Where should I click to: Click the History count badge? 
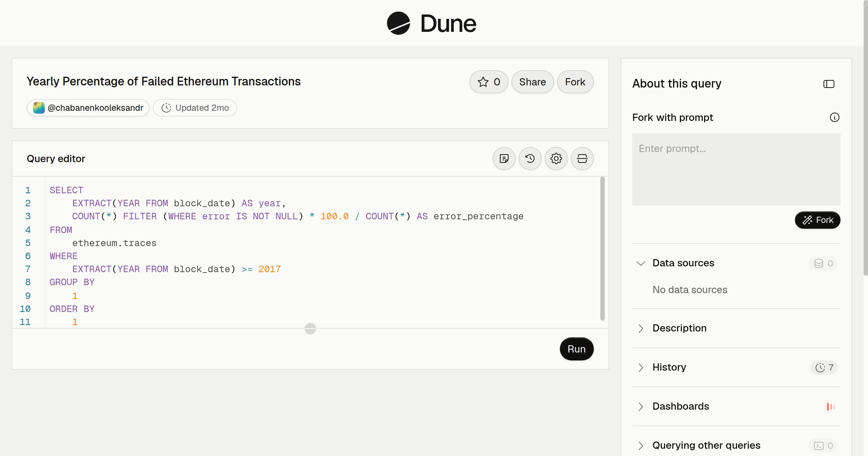824,367
